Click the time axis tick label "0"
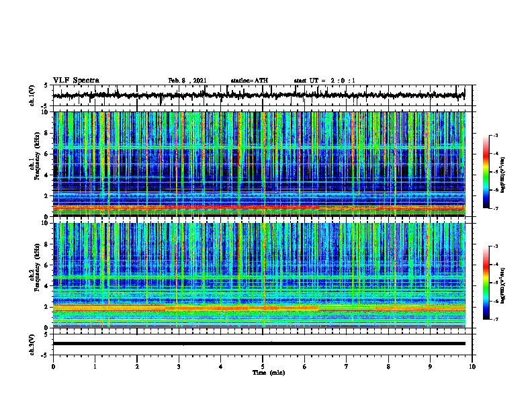 point(53,367)
